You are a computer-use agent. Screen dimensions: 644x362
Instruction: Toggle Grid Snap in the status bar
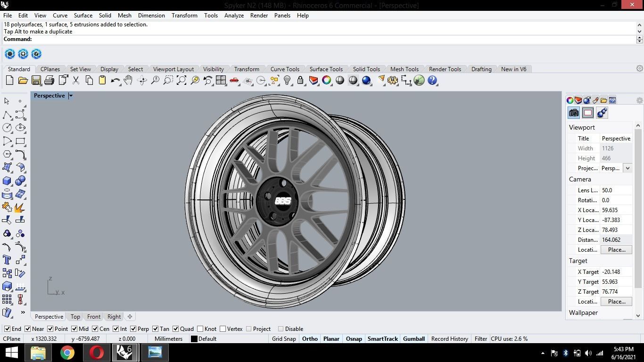(284, 339)
